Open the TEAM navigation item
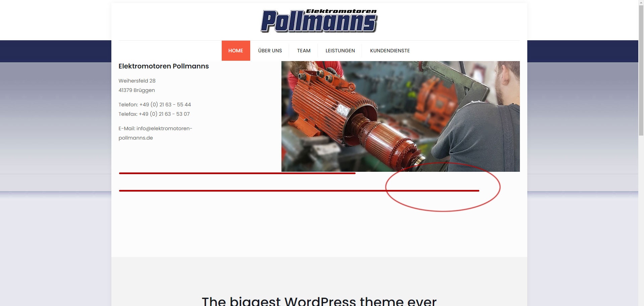Viewport: 644px width, 306px height. pyautogui.click(x=304, y=51)
